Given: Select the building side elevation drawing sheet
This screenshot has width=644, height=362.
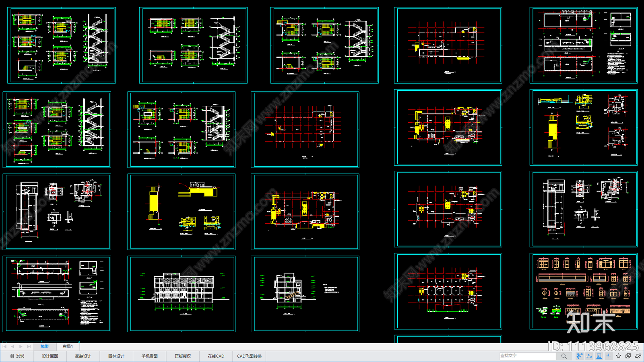Looking at the screenshot, I should [x=305, y=294].
